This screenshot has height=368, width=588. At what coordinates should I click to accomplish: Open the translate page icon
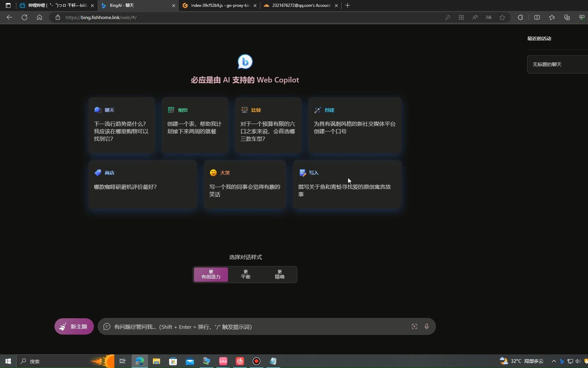489,17
